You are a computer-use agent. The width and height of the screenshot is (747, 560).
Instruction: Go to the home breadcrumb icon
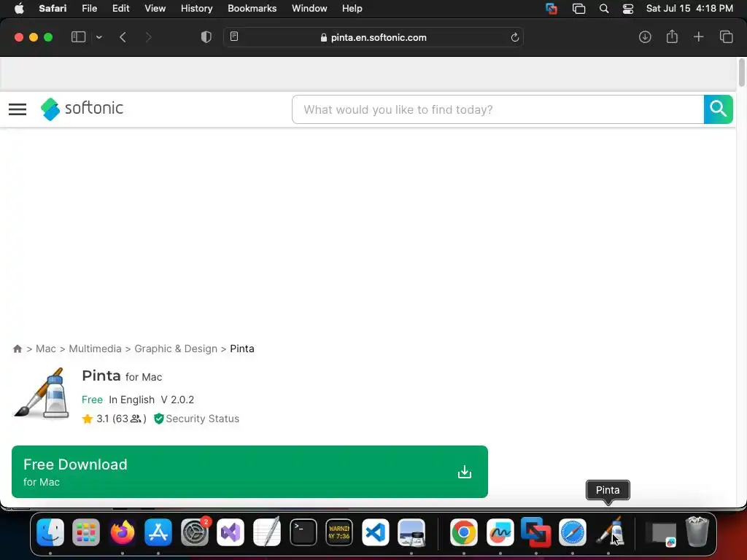click(18, 349)
